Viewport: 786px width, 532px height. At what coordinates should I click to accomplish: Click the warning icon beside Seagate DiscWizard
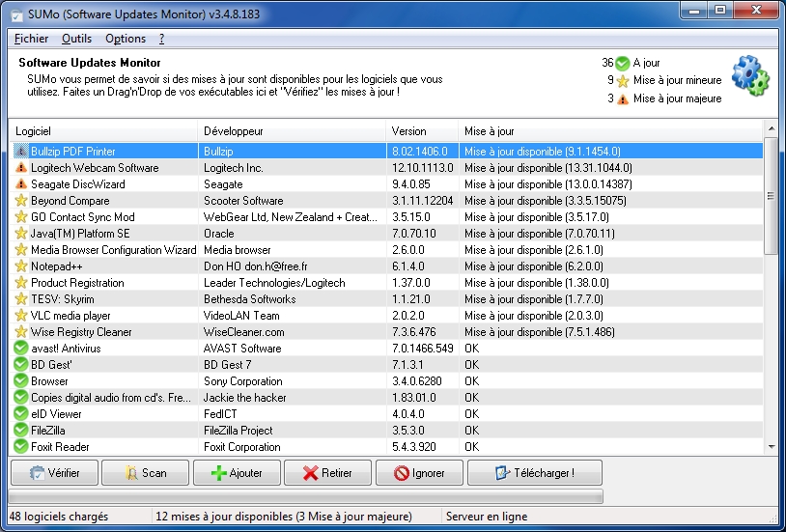click(20, 184)
